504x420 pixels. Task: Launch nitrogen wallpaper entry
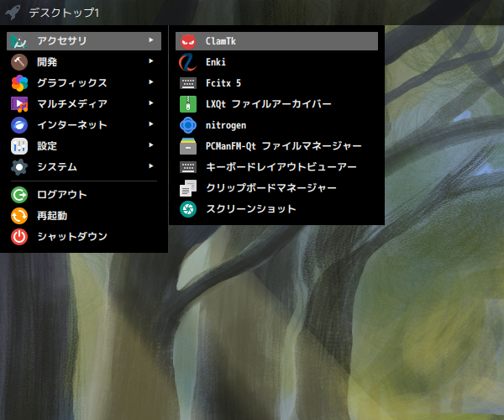(x=276, y=125)
